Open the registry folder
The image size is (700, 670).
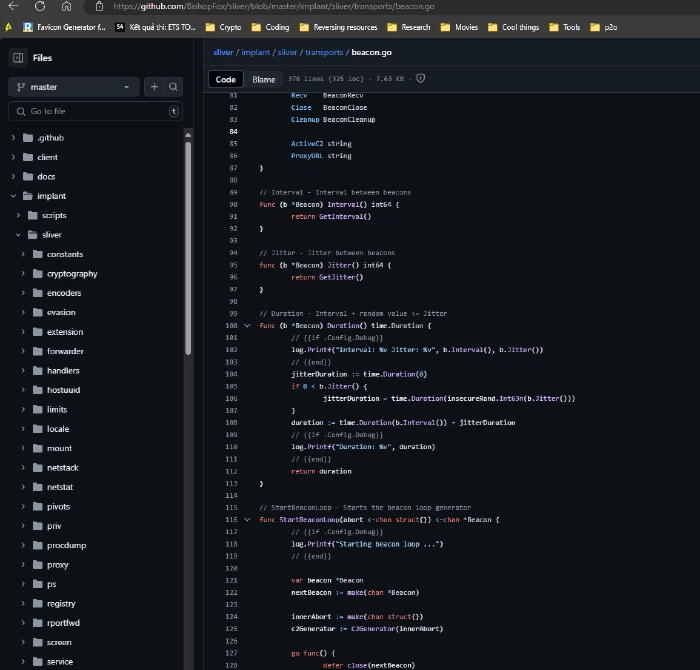coord(61,603)
